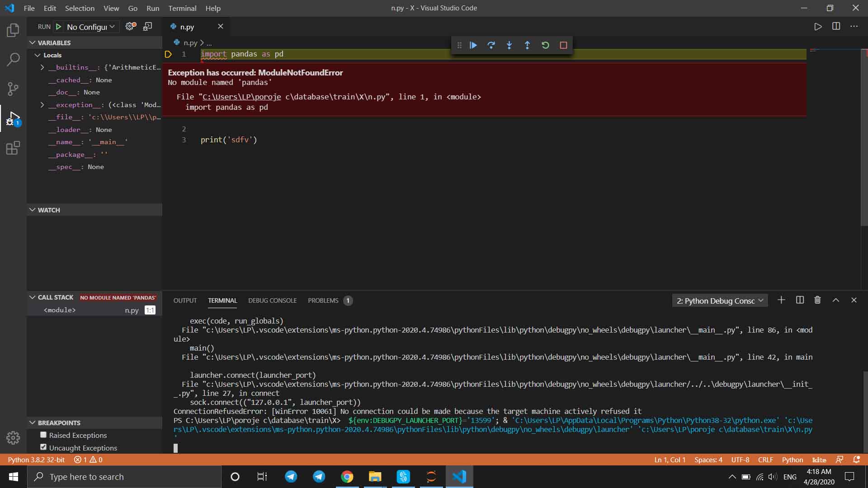
Task: Switch to the Debug Console tab
Action: (x=272, y=300)
